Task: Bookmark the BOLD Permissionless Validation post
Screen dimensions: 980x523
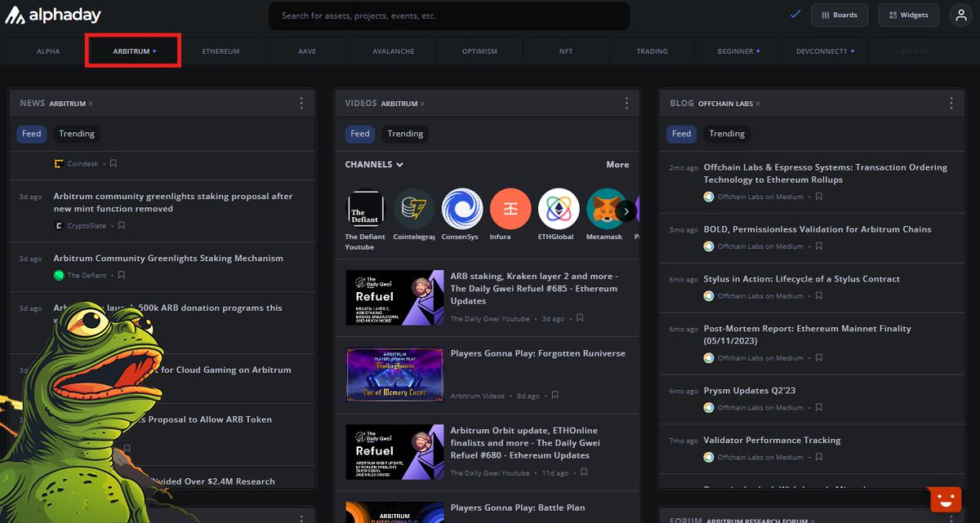Action: [x=819, y=246]
